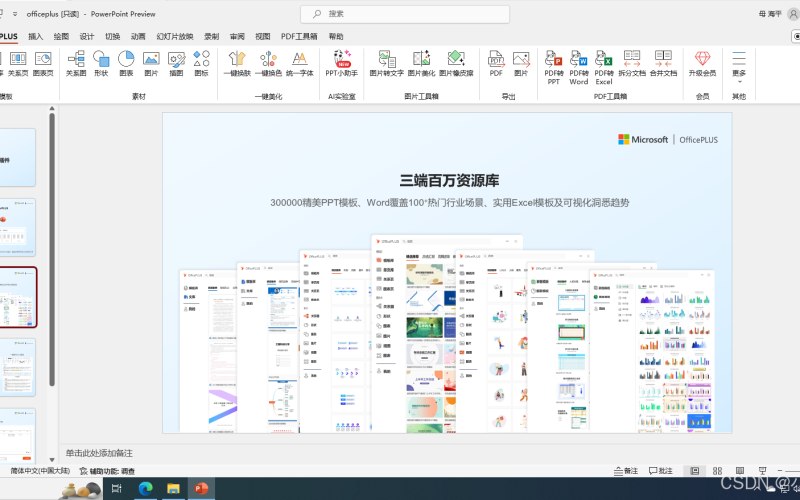Open the 关系图 diagram library
This screenshot has height=500, width=800.
tap(76, 64)
